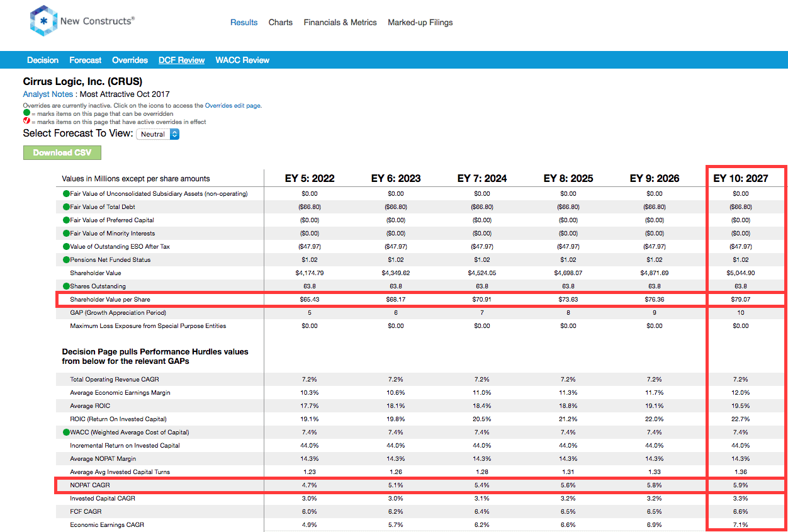Click the 5.9% NOPAT CAGR value

[740, 485]
